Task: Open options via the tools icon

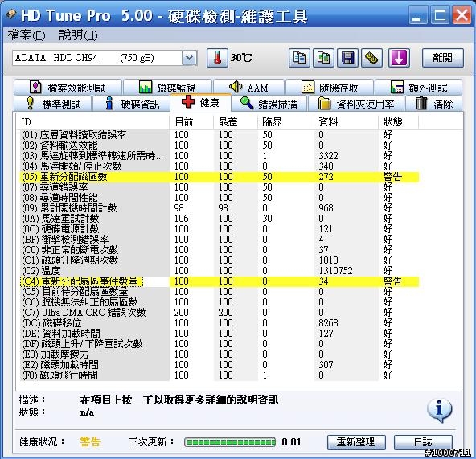Action: click(x=371, y=58)
